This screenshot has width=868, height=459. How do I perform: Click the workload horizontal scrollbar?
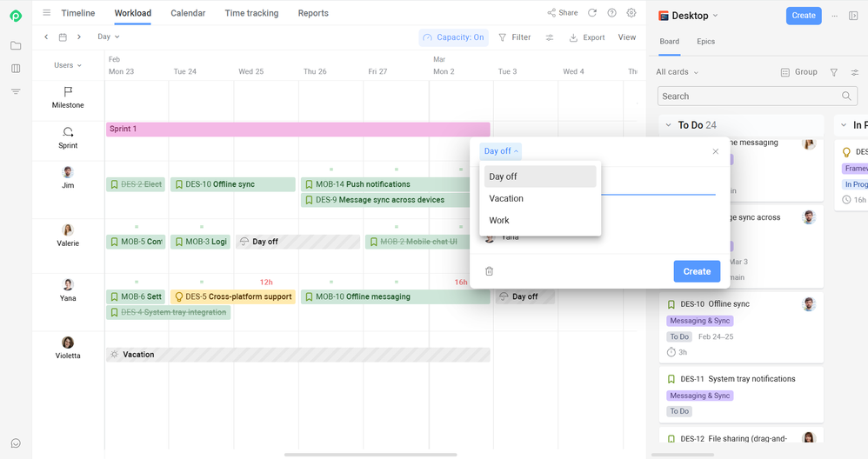(371, 455)
